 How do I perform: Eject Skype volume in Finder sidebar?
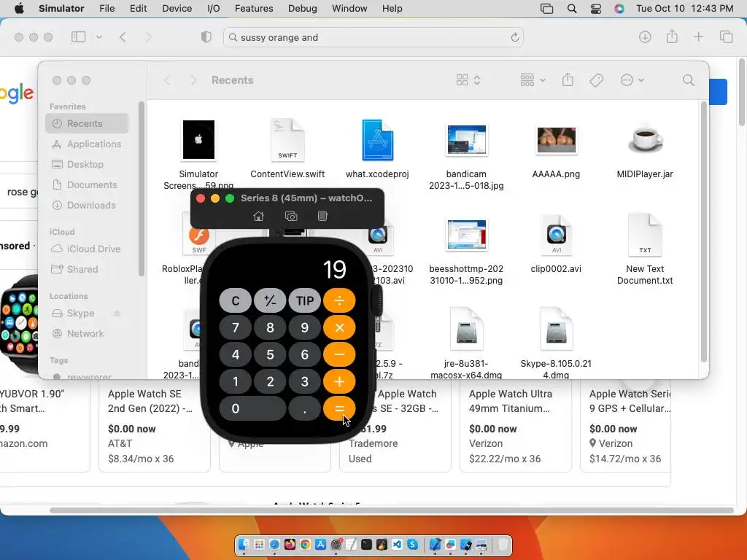[x=117, y=314]
